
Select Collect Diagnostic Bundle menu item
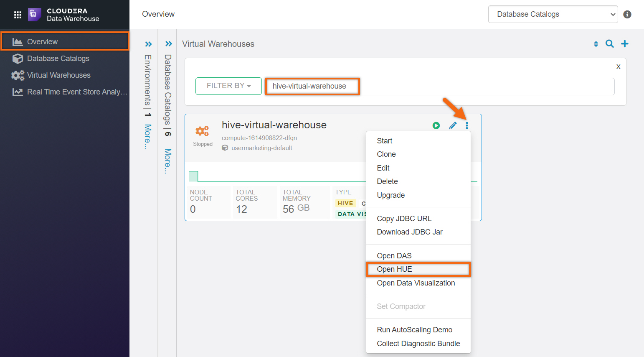418,344
